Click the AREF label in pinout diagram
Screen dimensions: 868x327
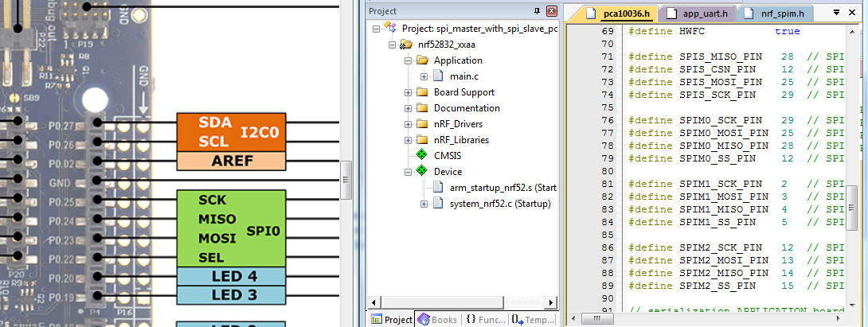(x=232, y=161)
